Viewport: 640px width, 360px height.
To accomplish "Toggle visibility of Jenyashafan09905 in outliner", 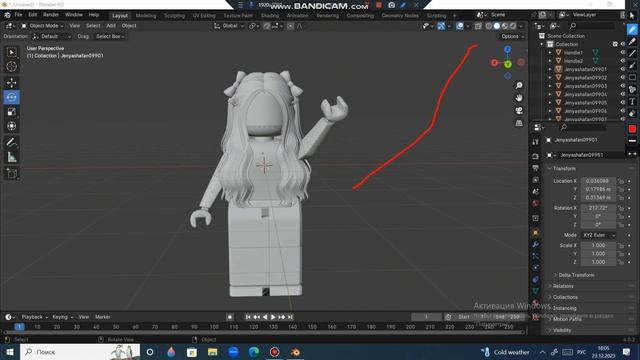I will 622,103.
